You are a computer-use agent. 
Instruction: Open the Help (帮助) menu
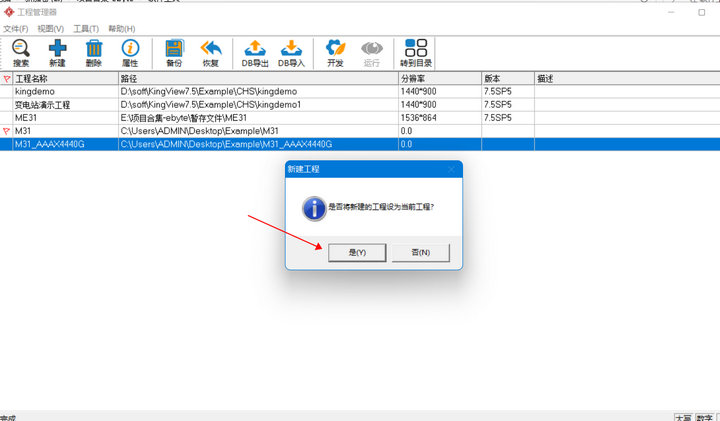coord(121,29)
